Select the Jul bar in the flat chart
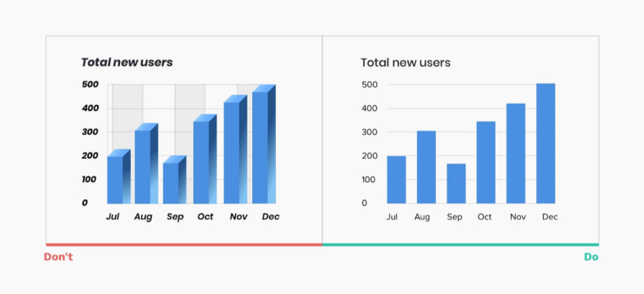This screenshot has height=294, width=644. coord(397,180)
